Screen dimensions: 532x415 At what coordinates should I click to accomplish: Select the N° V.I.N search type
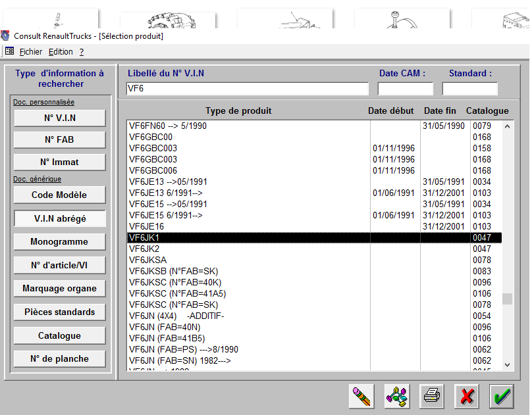click(x=59, y=118)
